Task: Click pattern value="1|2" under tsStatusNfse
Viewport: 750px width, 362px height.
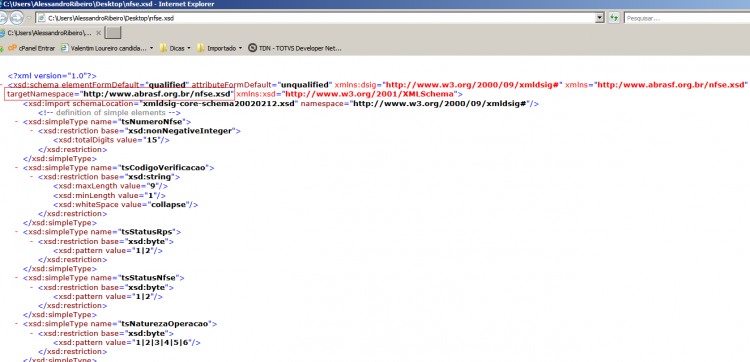Action: tap(108, 296)
